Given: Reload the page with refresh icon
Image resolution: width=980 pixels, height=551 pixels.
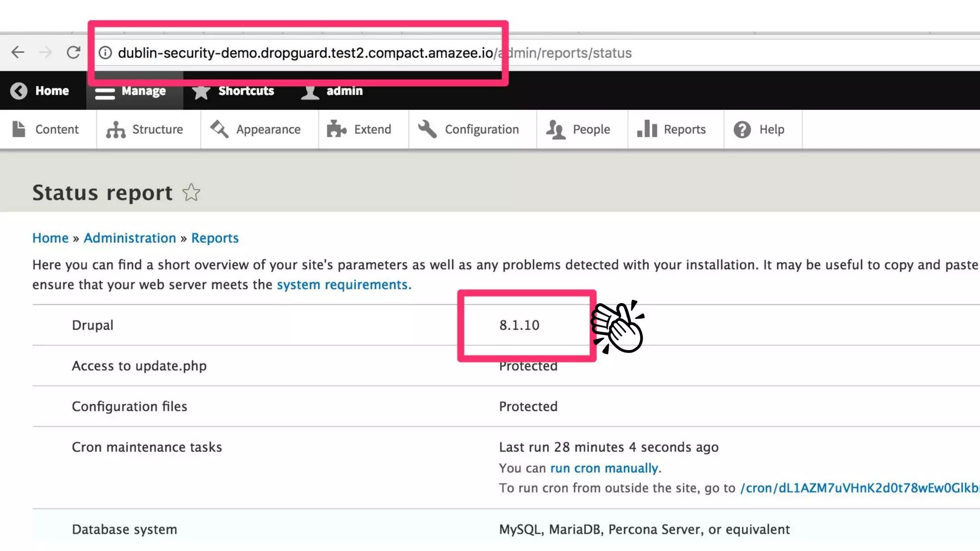Looking at the screenshot, I should click(x=73, y=52).
